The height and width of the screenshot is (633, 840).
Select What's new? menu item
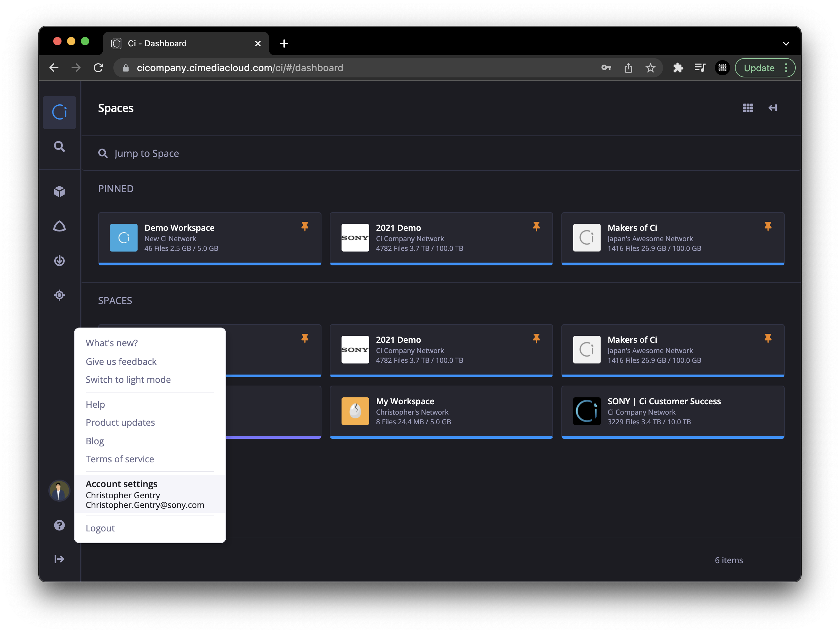tap(112, 343)
